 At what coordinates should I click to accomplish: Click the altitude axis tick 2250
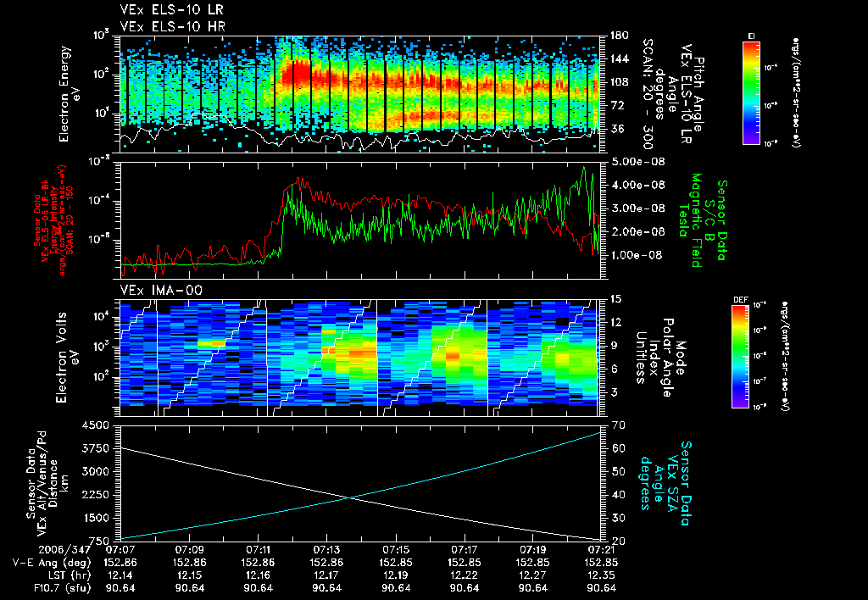(x=95, y=495)
